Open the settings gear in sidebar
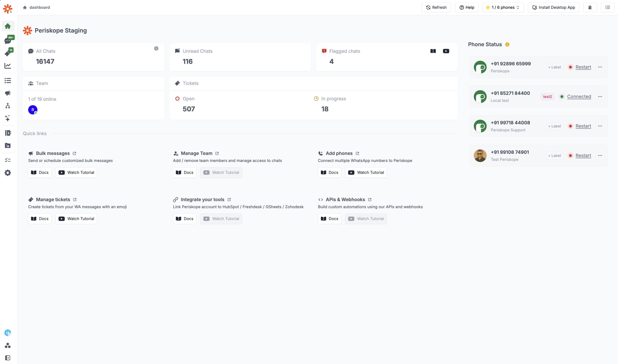 coord(8,173)
